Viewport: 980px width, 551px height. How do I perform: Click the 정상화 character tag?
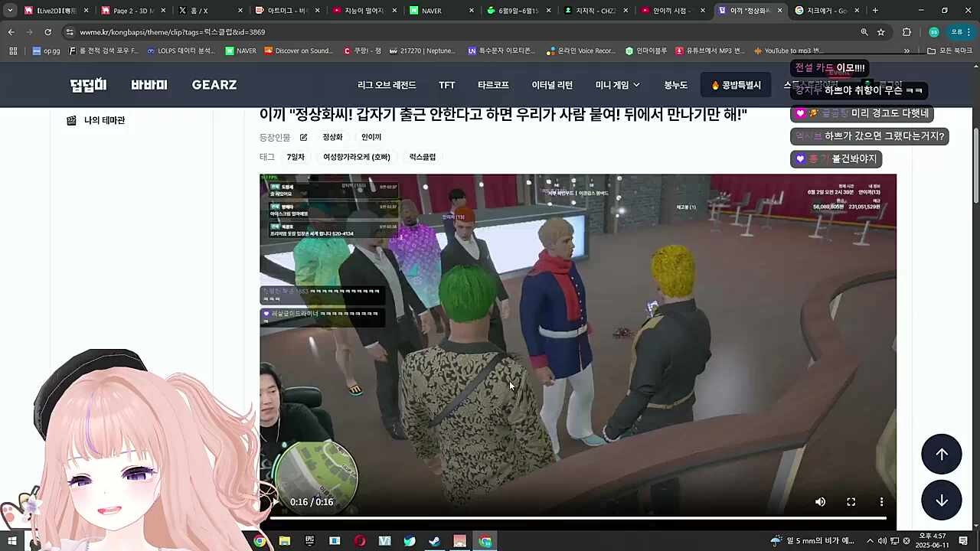(x=332, y=137)
